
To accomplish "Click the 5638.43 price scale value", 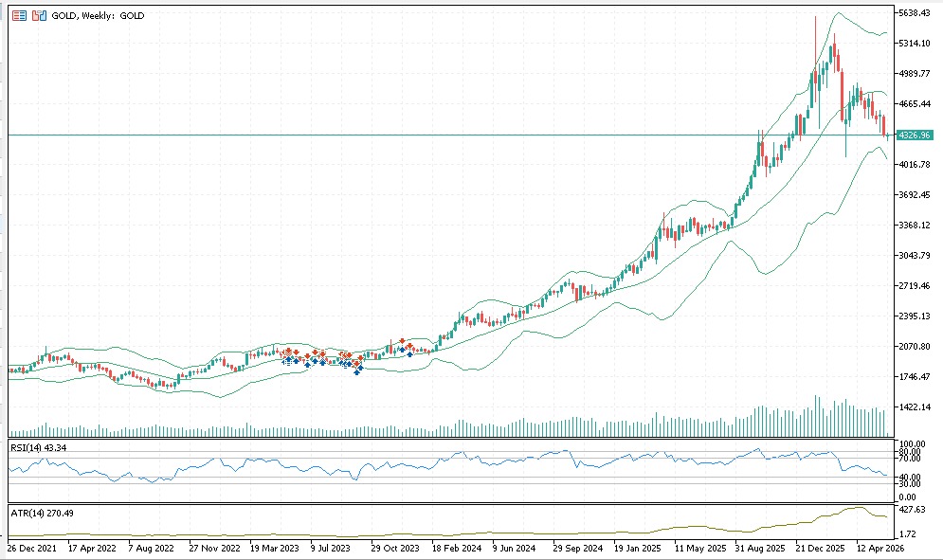I will point(916,12).
